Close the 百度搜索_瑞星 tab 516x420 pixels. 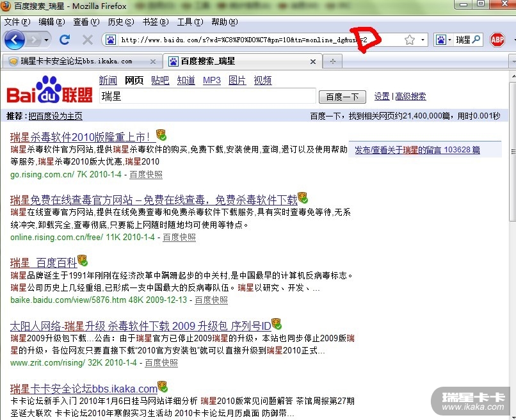click(313, 61)
